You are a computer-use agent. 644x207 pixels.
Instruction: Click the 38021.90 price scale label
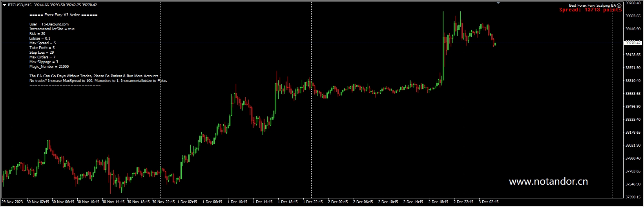tap(633, 145)
